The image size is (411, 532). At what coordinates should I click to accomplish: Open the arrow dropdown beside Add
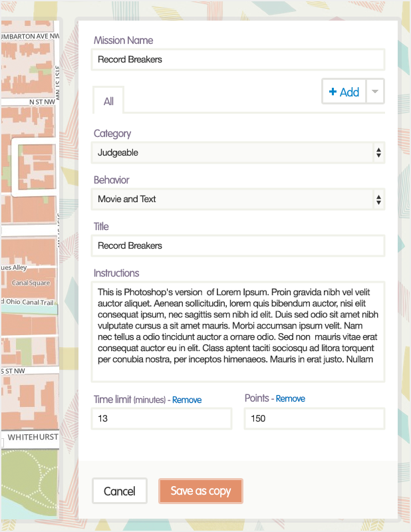tap(375, 92)
